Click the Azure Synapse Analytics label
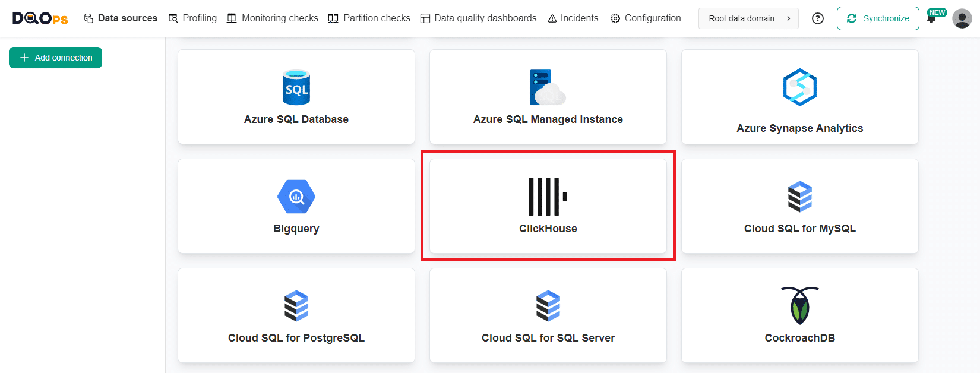980x373 pixels. pyautogui.click(x=800, y=128)
